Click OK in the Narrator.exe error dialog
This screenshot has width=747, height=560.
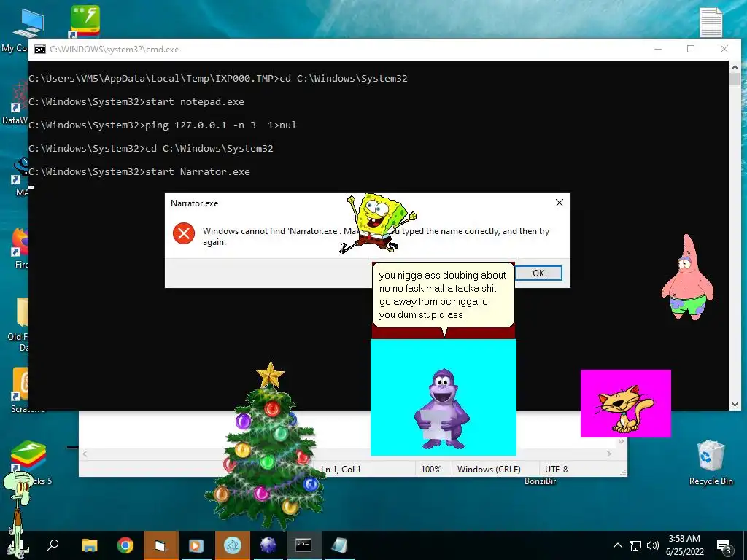(x=538, y=273)
